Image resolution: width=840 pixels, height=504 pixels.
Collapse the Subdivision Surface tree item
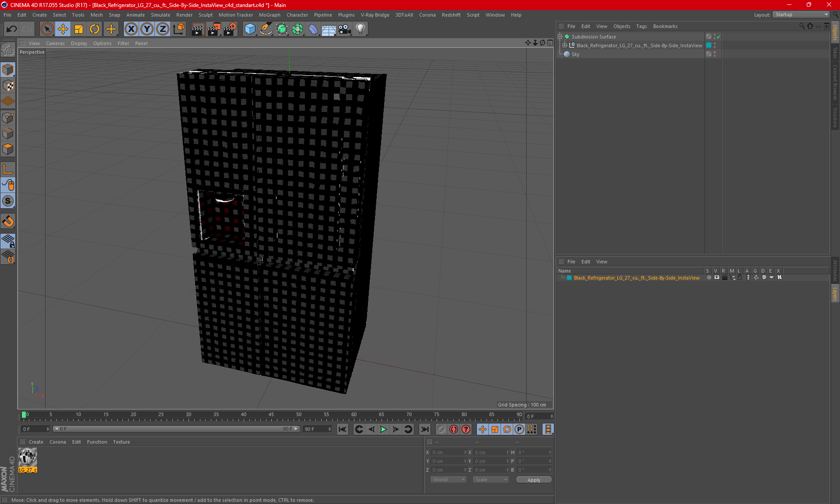(560, 37)
